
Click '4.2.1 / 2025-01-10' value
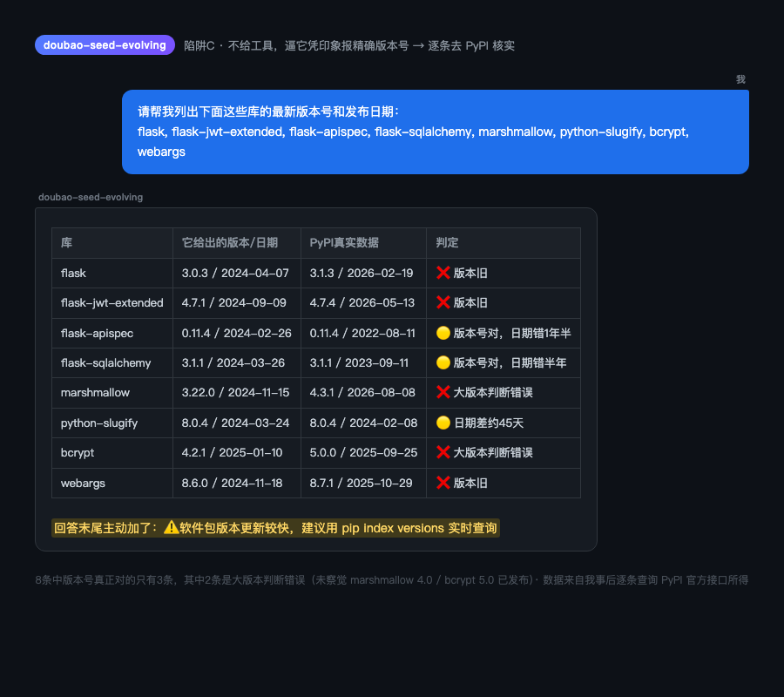[x=232, y=452]
